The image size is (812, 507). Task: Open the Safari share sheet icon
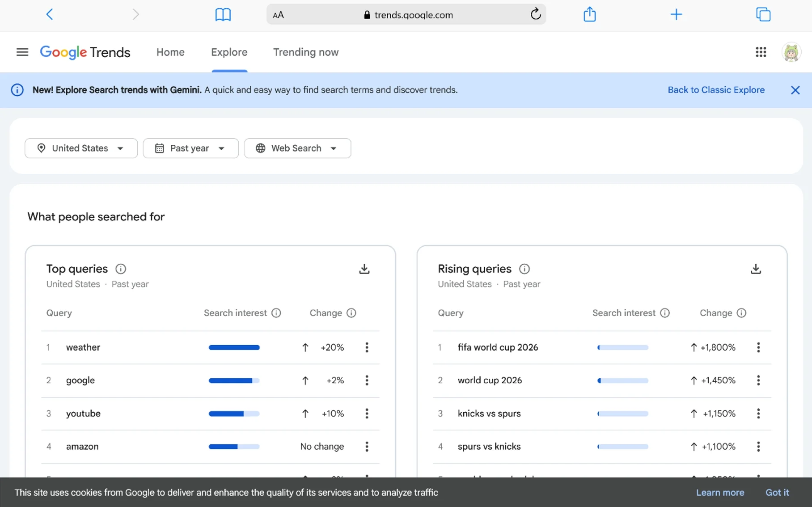[x=589, y=14]
